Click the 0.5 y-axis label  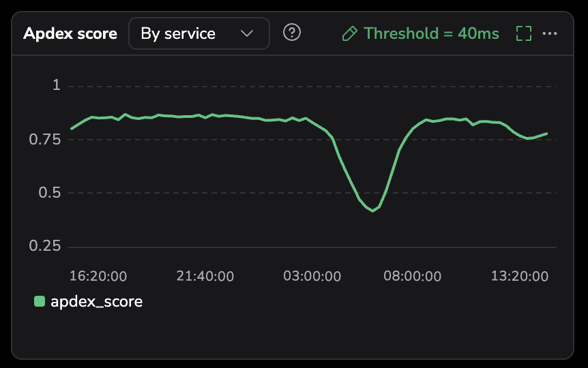(49, 193)
